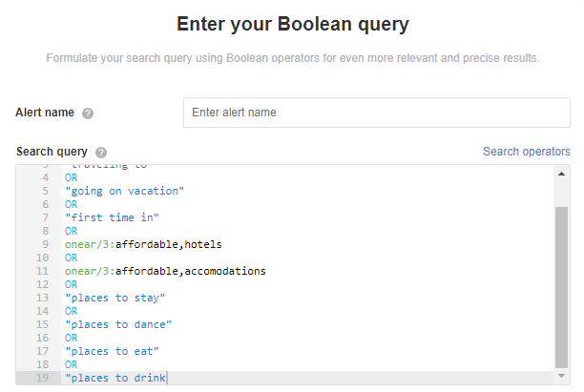The height and width of the screenshot is (392, 584).
Task: Click the "first time in" query line
Action: 112,217
